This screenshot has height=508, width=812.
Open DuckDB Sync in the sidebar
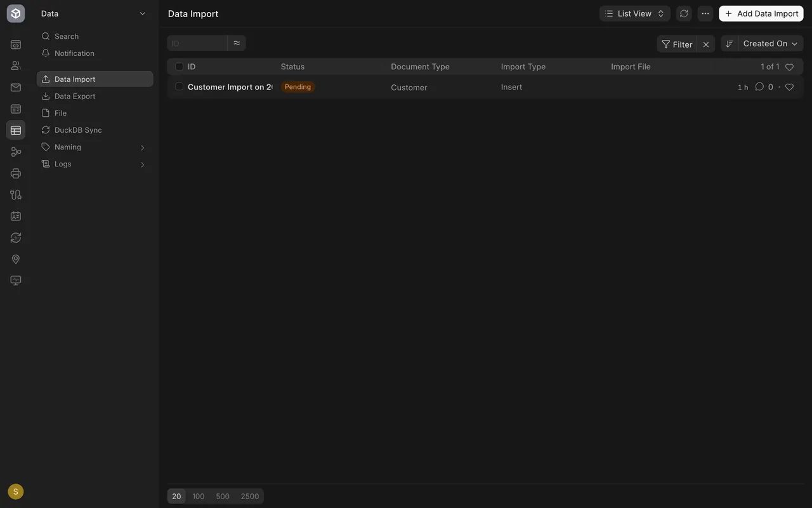pyautogui.click(x=95, y=130)
